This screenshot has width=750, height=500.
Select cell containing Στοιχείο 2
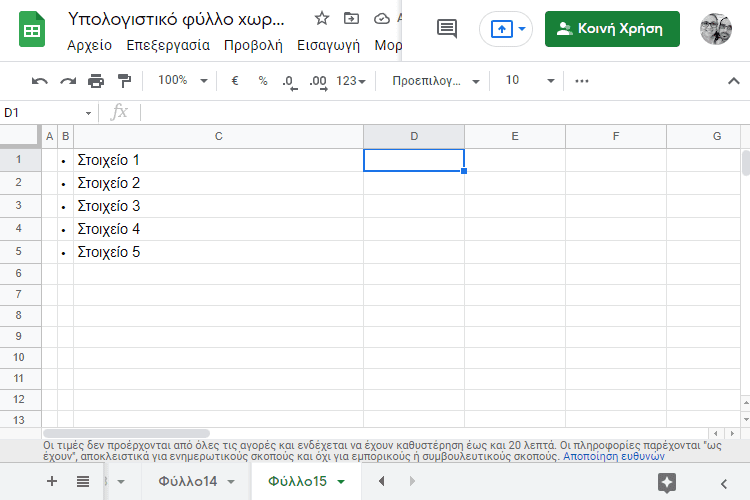click(x=219, y=183)
